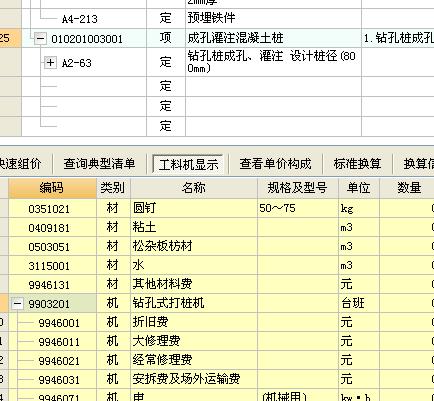Expand the A2-63 quota row
This screenshot has height=401, width=434.
pyautogui.click(x=50, y=62)
